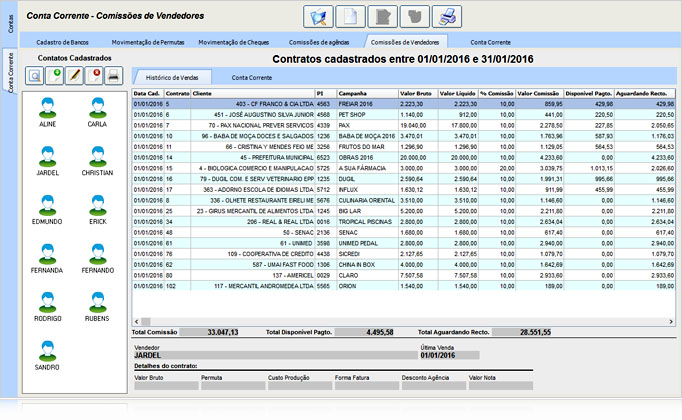Select the vertical Contas side tab
The width and height of the screenshot is (682, 420).
[10, 24]
